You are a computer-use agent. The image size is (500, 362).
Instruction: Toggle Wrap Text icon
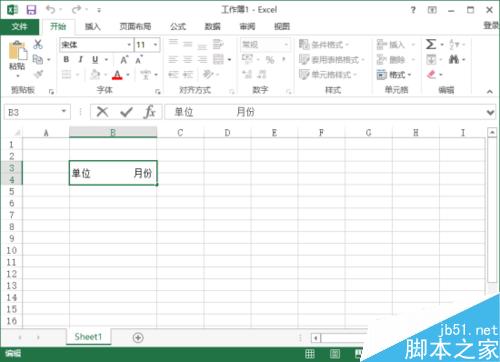218,44
